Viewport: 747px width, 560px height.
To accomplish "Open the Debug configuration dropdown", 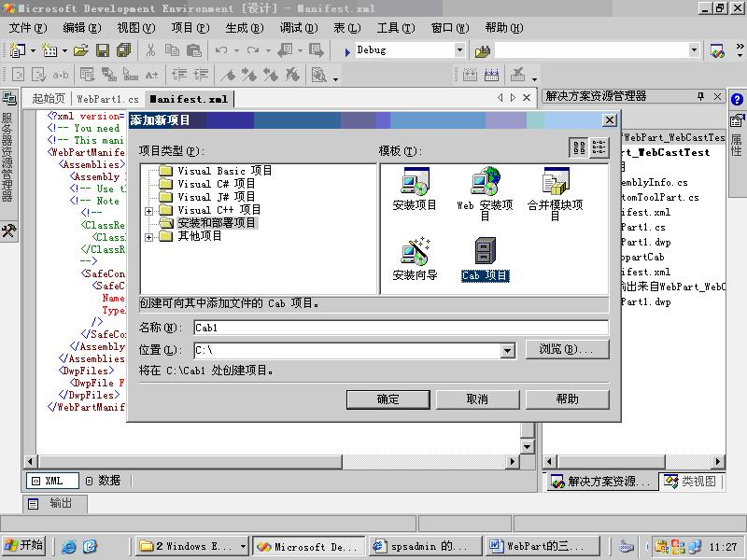I will (459, 49).
